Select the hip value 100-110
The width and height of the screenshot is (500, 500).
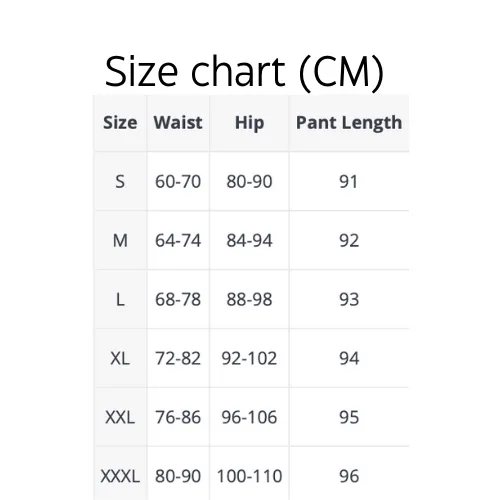tap(249, 476)
